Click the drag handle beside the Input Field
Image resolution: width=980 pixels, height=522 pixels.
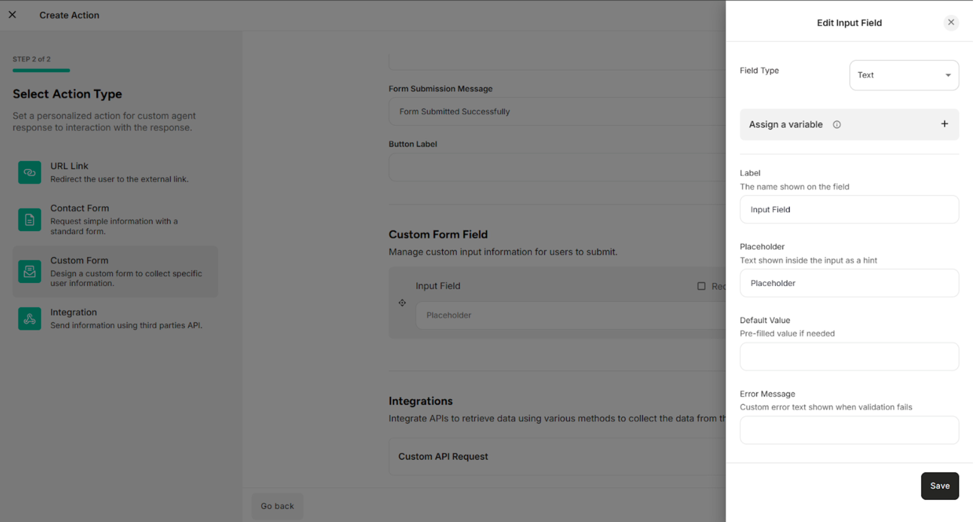coord(402,303)
